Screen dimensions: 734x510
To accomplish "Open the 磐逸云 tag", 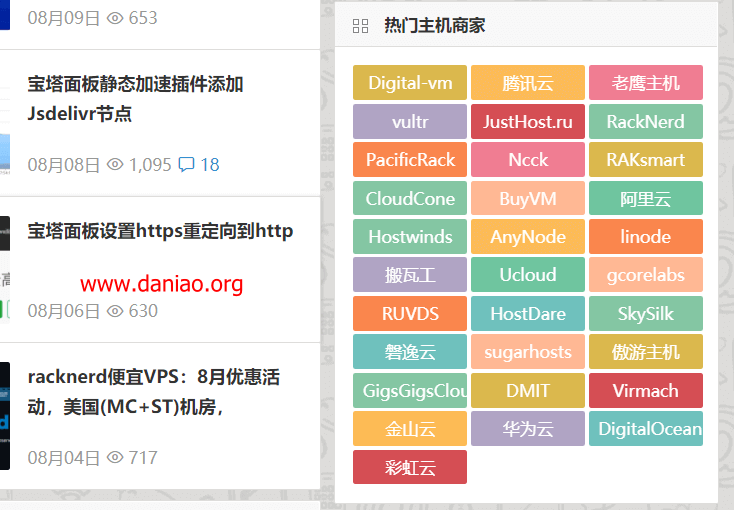I will point(410,352).
